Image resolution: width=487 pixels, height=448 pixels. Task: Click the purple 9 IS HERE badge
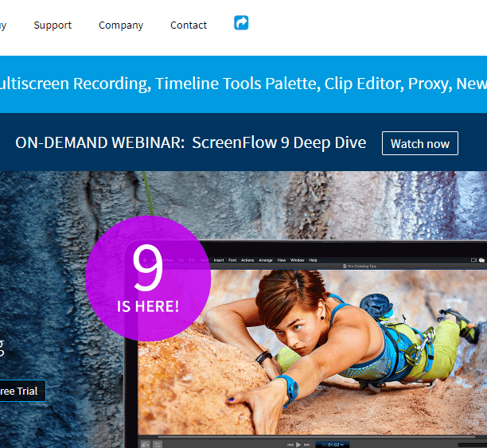pos(148,279)
